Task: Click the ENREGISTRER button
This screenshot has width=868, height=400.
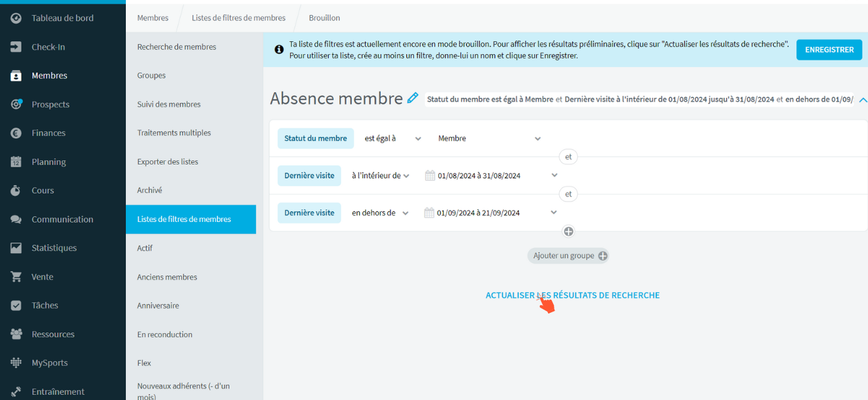Action: tap(829, 50)
